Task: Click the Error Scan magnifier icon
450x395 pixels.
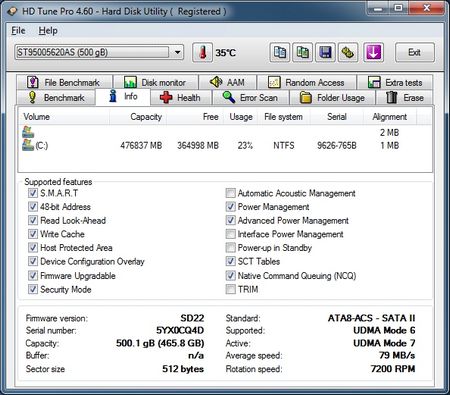Action: [x=229, y=97]
